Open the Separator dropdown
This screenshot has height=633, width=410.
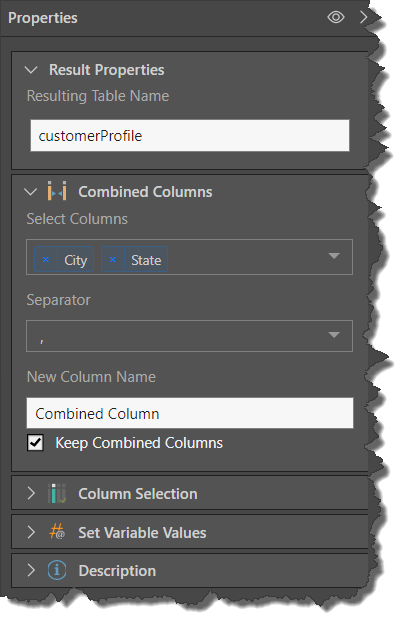189,336
